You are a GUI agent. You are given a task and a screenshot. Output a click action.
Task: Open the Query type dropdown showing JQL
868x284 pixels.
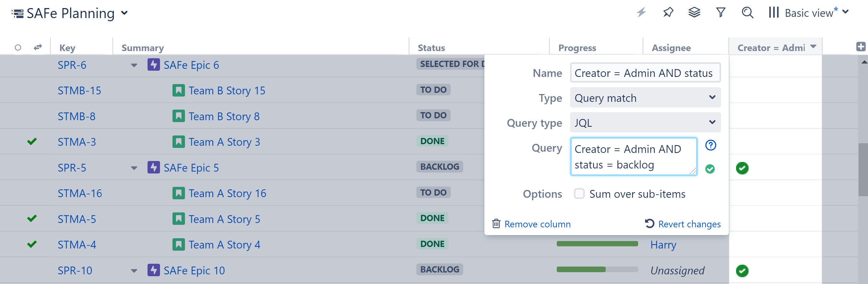(x=645, y=122)
